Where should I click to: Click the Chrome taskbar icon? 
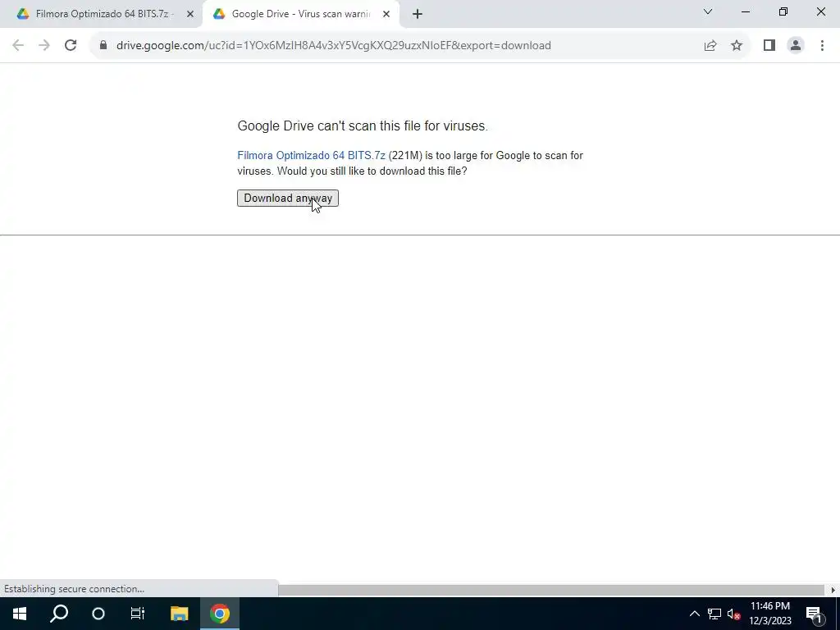click(x=220, y=614)
